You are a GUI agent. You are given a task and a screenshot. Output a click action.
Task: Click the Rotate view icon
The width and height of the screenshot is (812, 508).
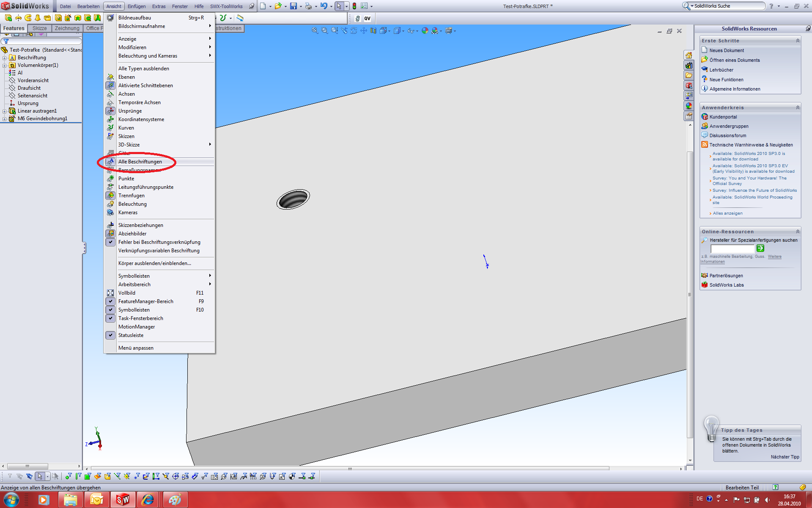pyautogui.click(x=354, y=30)
